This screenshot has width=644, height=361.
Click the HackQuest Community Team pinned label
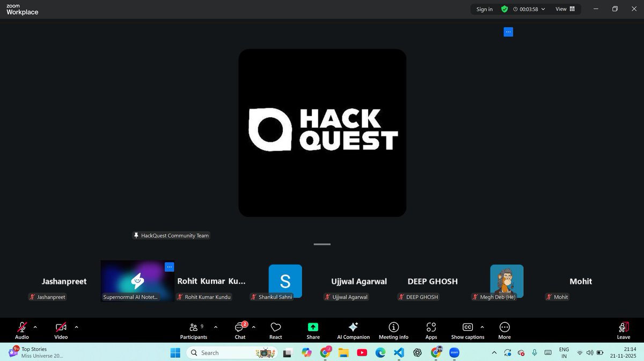[171, 235]
